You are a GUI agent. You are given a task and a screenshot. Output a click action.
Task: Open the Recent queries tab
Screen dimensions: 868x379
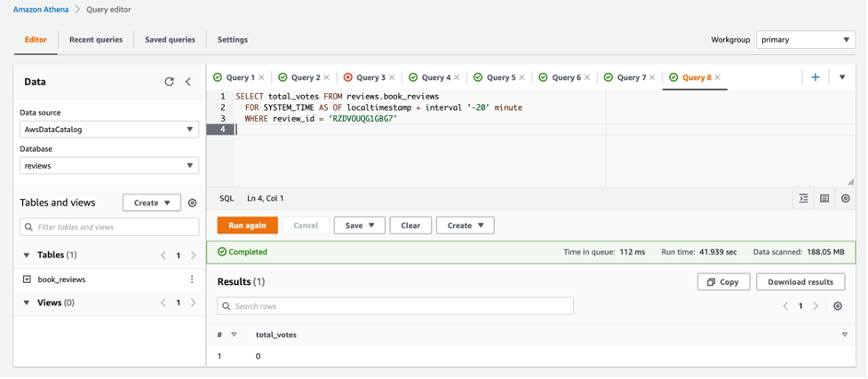pos(96,40)
